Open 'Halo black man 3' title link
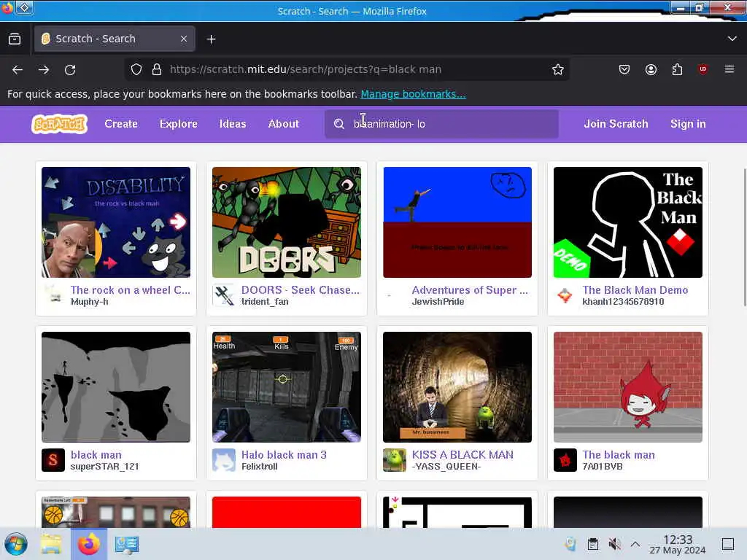747x560 pixels. (x=284, y=455)
